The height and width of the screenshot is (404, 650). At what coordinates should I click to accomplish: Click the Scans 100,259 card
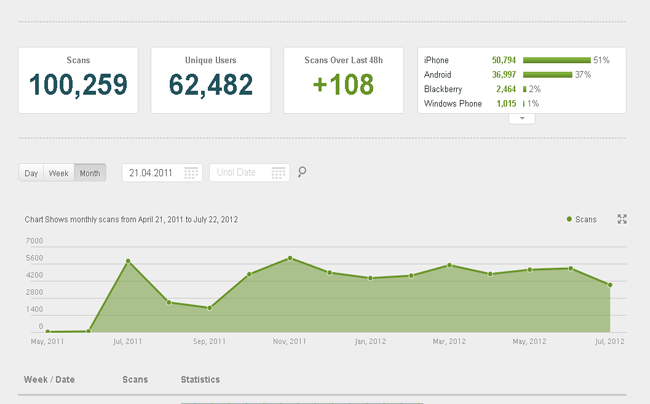pos(78,80)
